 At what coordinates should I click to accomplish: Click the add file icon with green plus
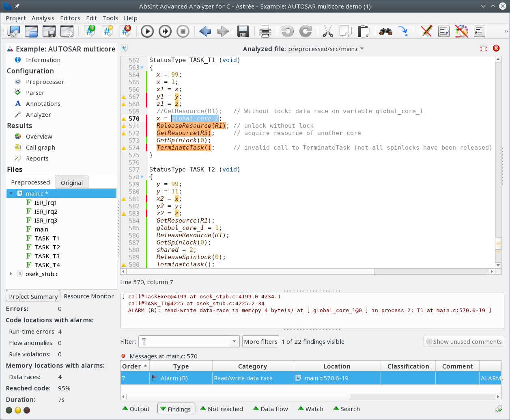[90, 31]
